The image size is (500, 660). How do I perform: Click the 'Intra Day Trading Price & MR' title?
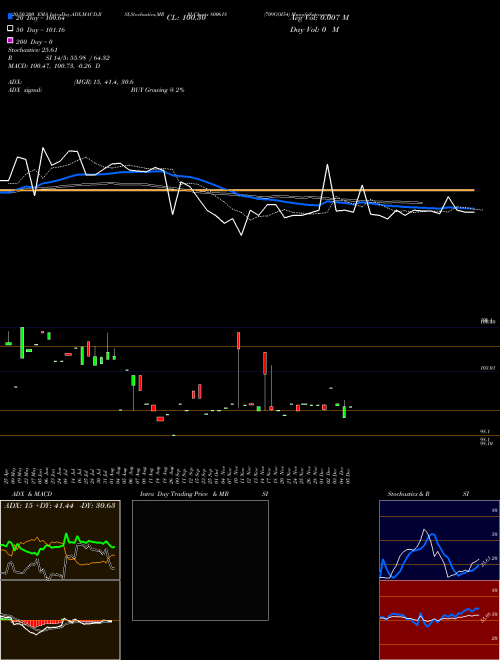pyautogui.click(x=184, y=494)
